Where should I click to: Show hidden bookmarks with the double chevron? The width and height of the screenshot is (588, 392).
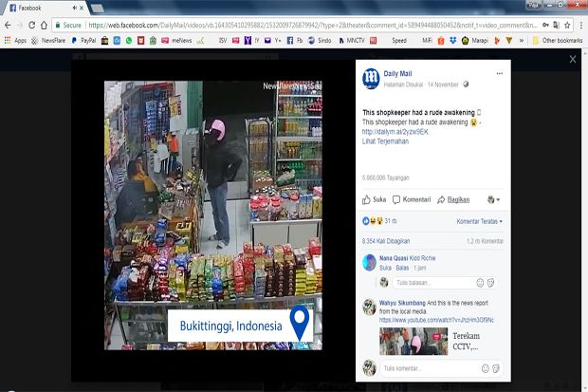(x=522, y=41)
